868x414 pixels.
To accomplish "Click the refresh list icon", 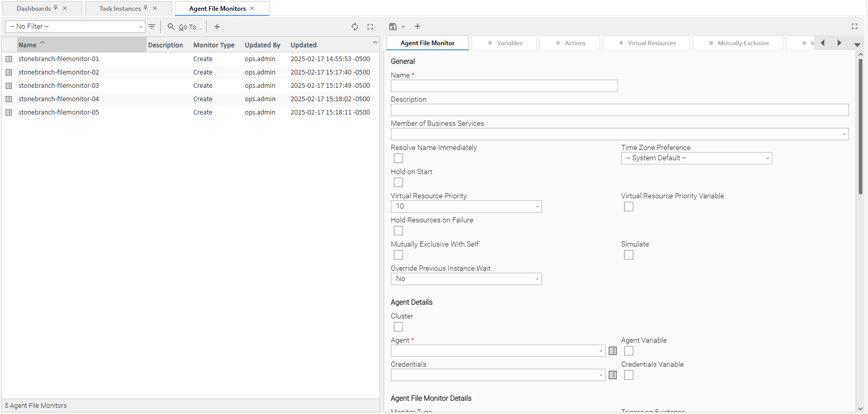I will 355,27.
